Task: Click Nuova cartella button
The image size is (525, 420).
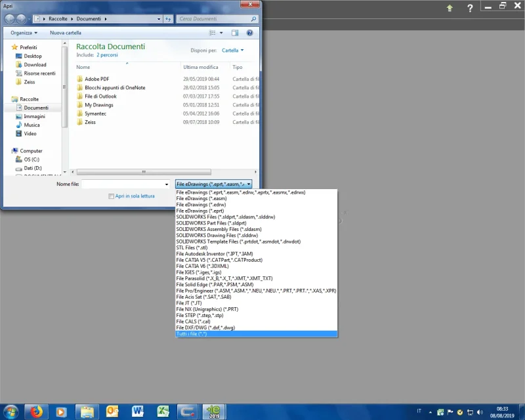Action: pyautogui.click(x=66, y=33)
